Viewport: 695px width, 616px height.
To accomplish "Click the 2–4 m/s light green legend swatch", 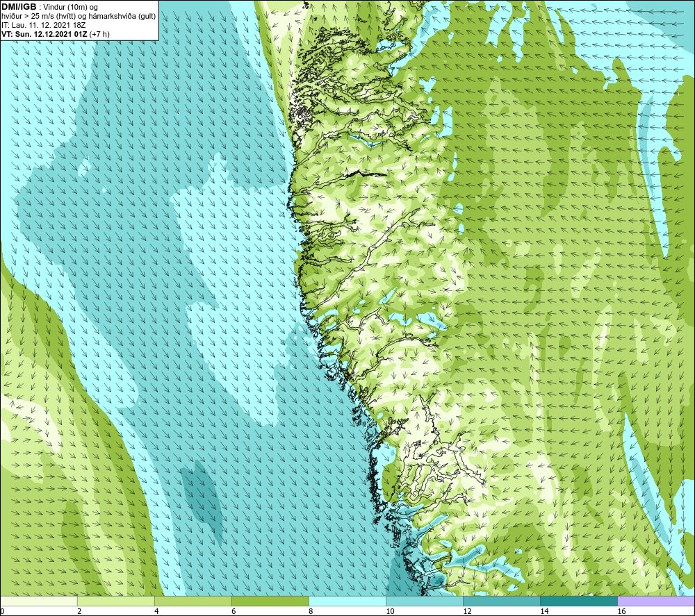I will click(116, 601).
